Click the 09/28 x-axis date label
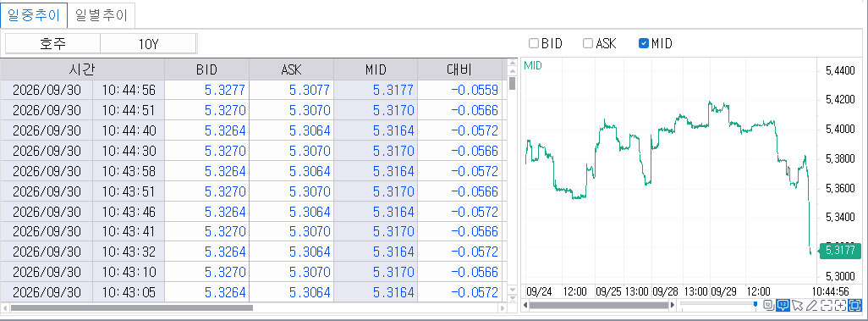Screen dimensions: 868x321 [x=666, y=291]
